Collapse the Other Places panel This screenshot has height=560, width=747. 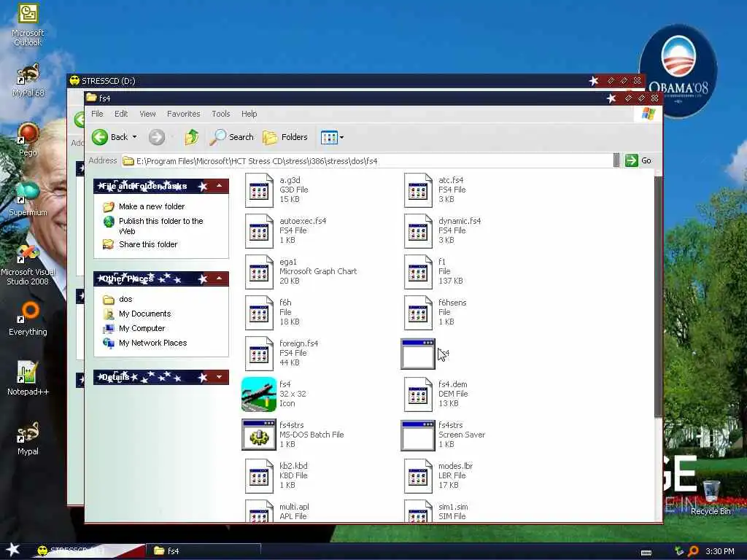[219, 278]
